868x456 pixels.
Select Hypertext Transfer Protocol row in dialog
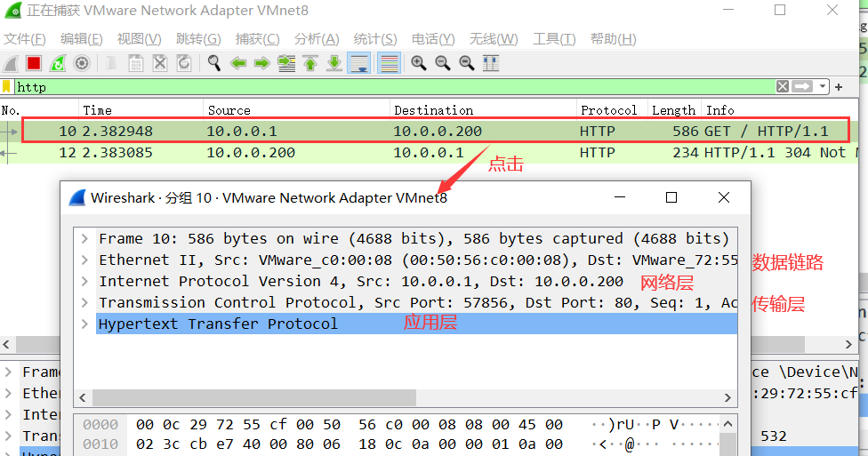pyautogui.click(x=416, y=324)
